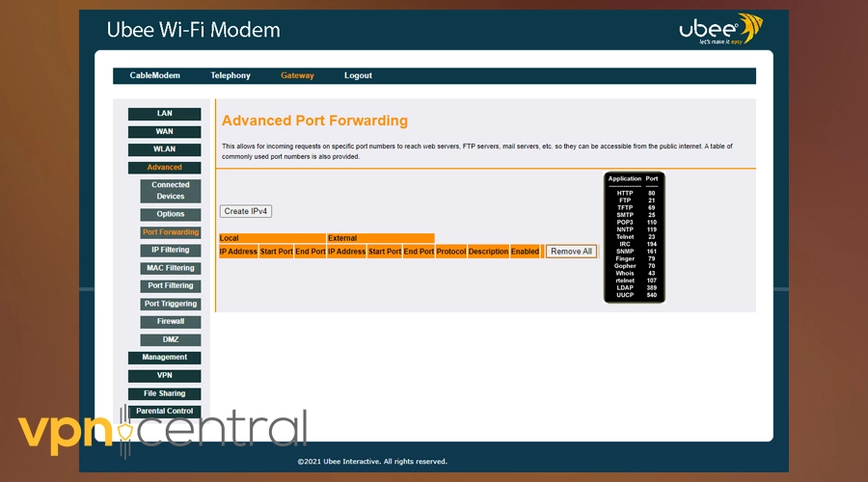Viewport: 868px width, 482px height.
Task: Click the UUCP row in port table
Action: pos(635,296)
